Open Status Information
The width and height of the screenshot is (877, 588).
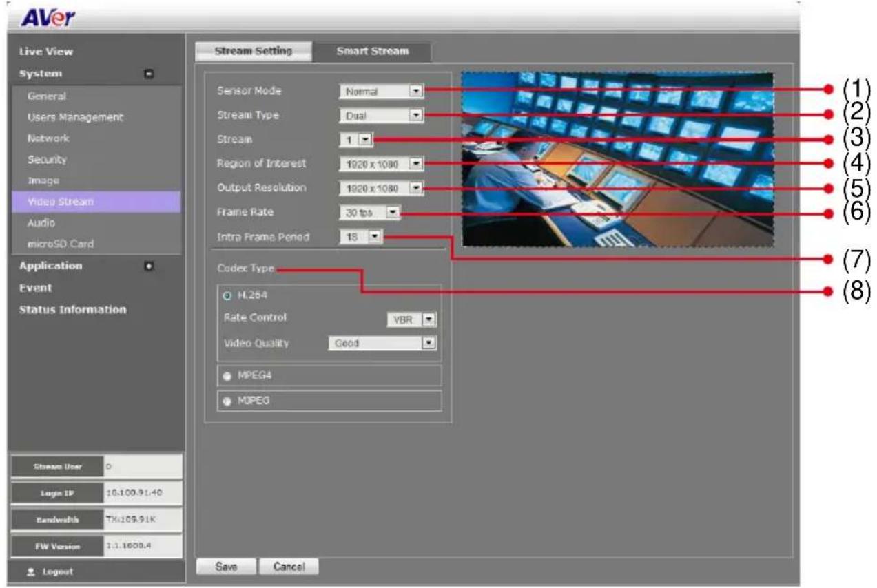tap(72, 309)
